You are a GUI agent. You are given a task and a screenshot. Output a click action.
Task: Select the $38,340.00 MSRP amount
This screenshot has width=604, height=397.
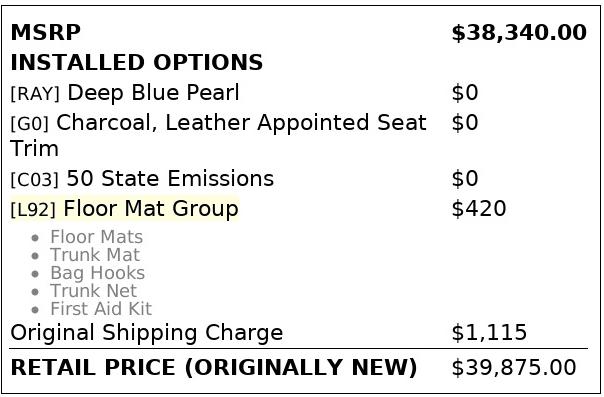(519, 33)
